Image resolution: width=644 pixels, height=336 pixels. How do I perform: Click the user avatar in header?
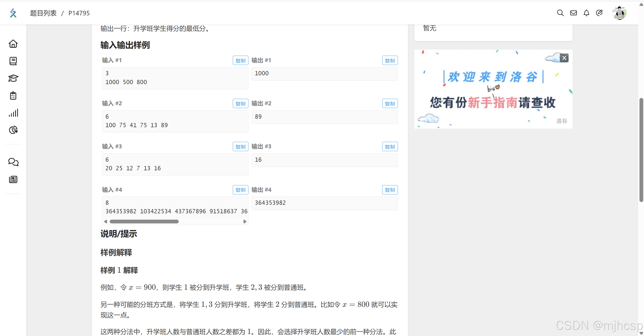click(x=619, y=13)
